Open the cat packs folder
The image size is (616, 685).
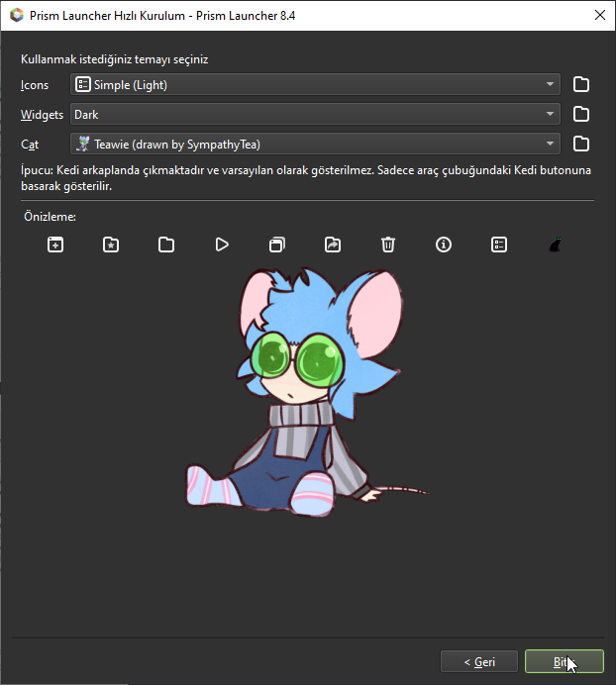581,145
